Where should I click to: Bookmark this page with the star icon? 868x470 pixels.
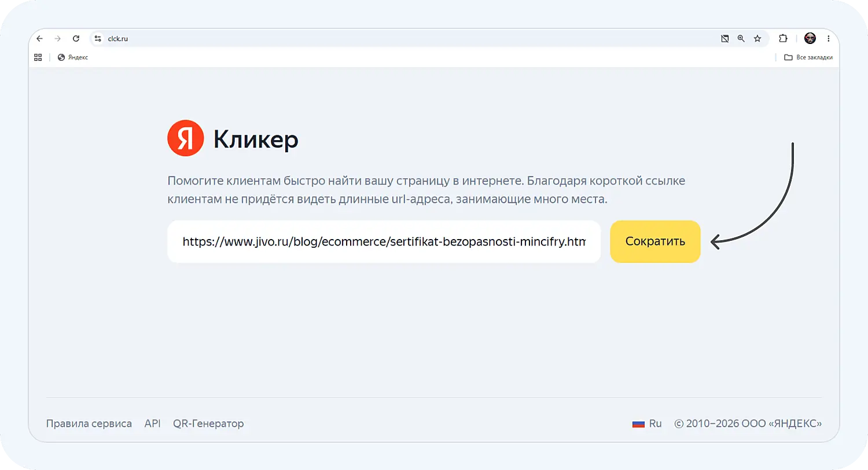point(757,39)
